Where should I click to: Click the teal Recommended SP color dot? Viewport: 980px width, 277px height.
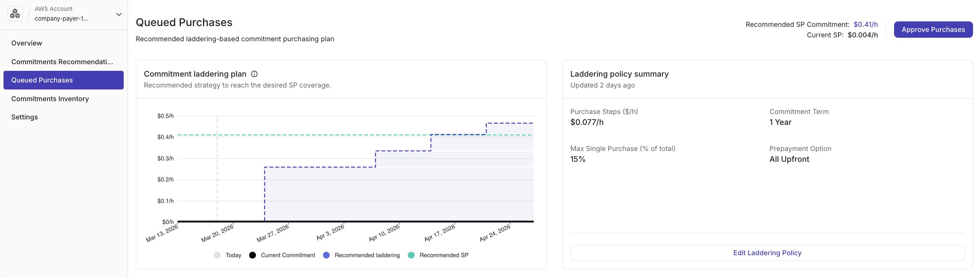(x=410, y=255)
